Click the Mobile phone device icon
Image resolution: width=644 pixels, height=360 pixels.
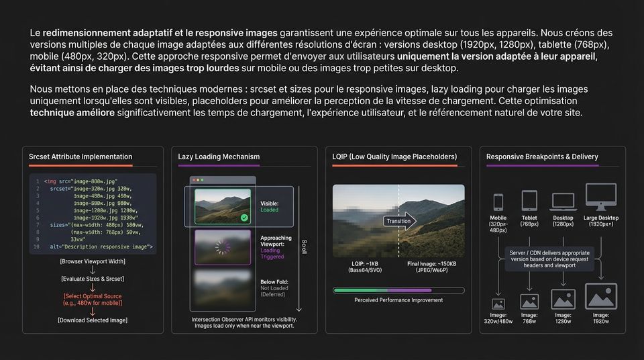[x=498, y=202]
